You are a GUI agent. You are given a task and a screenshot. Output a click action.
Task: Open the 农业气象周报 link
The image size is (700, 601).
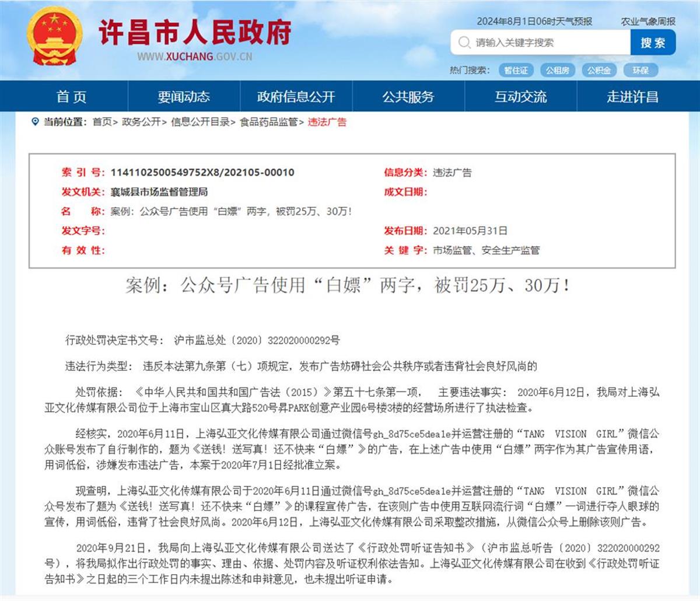click(x=649, y=22)
